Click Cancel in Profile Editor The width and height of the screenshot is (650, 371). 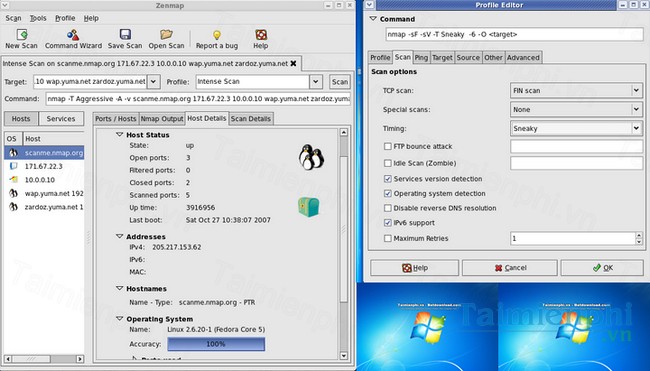pyautogui.click(x=510, y=268)
